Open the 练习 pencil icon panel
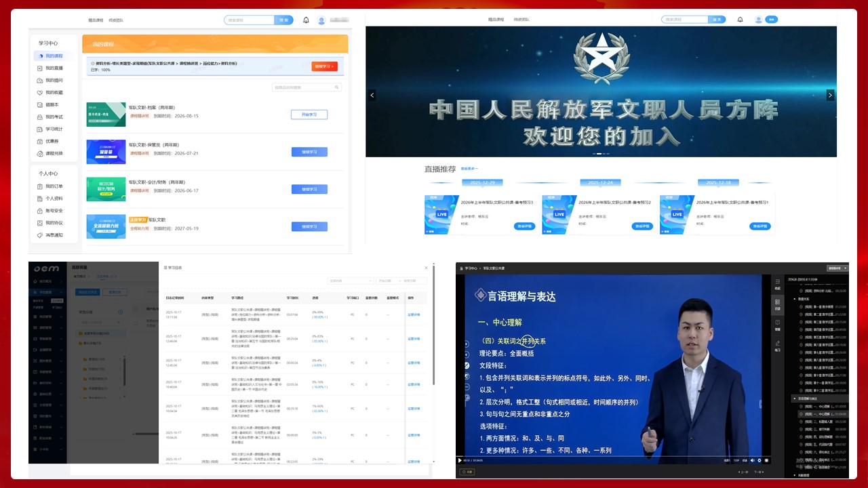The width and height of the screenshot is (868, 488). [x=777, y=345]
